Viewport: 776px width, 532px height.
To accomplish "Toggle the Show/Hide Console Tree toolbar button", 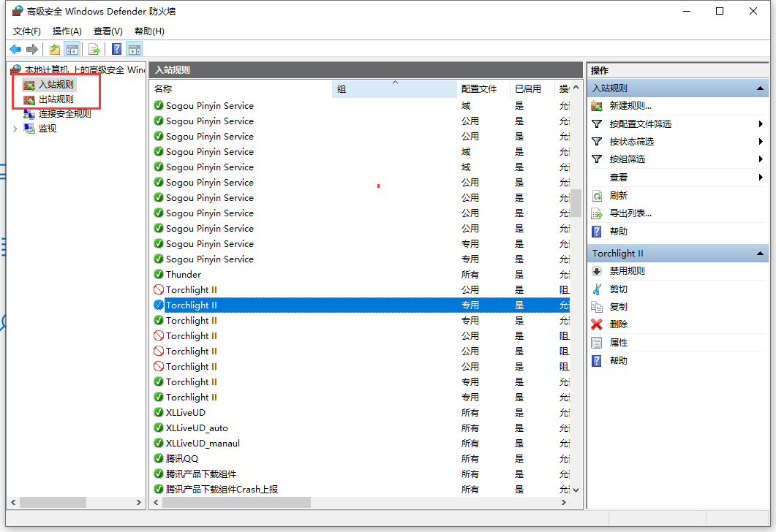I will pyautogui.click(x=72, y=49).
